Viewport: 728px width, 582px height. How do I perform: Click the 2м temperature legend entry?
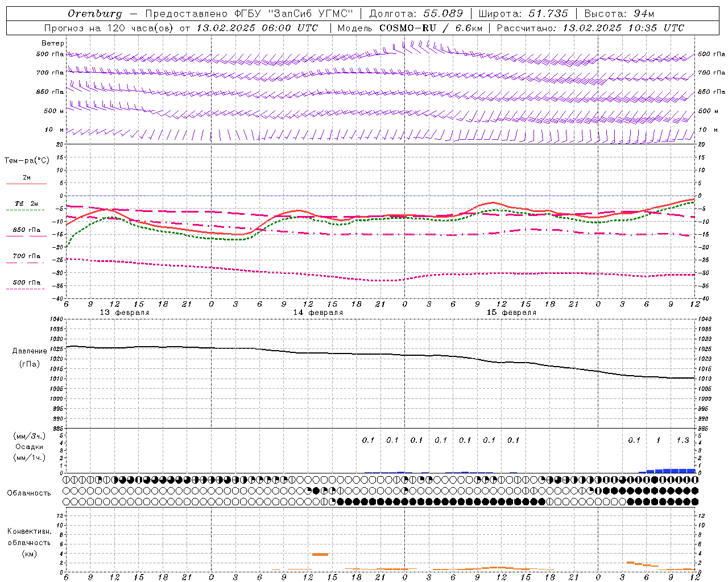tap(27, 177)
